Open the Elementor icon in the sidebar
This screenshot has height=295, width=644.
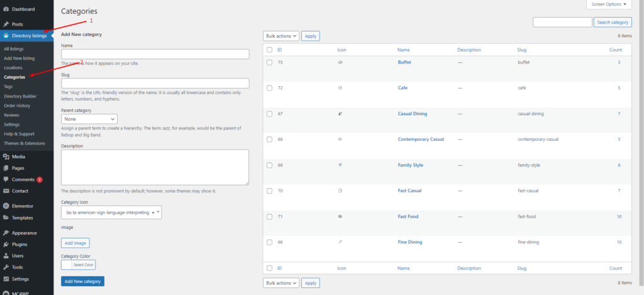(6, 206)
